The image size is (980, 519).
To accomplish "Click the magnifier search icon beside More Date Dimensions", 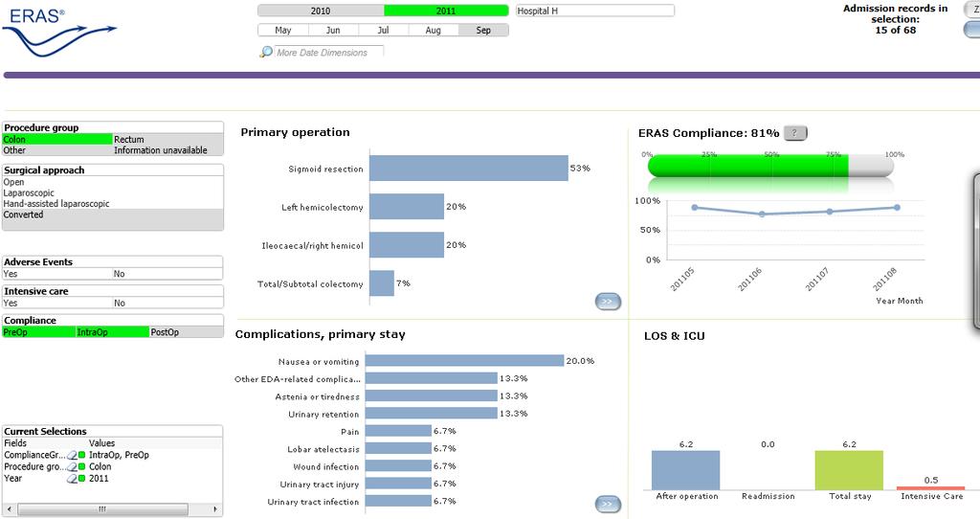I will click(x=266, y=52).
